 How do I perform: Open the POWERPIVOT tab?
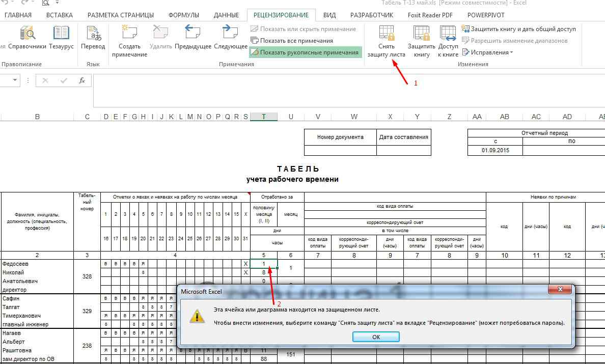(486, 15)
